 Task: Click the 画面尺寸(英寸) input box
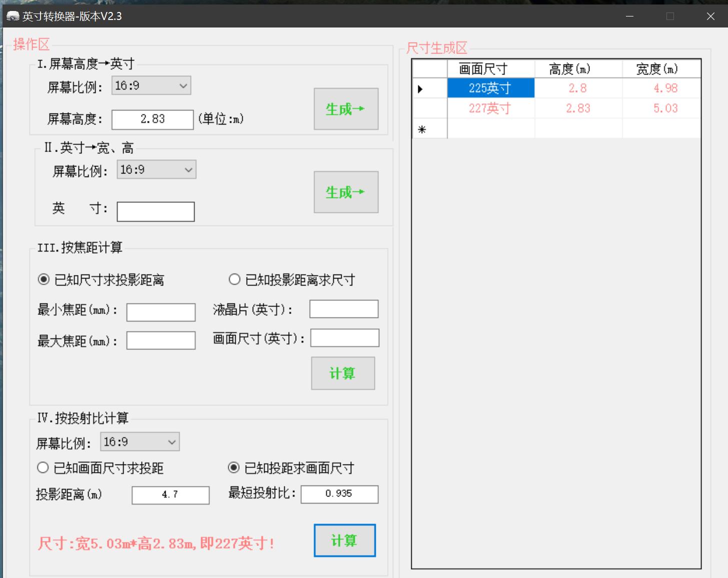coord(345,338)
